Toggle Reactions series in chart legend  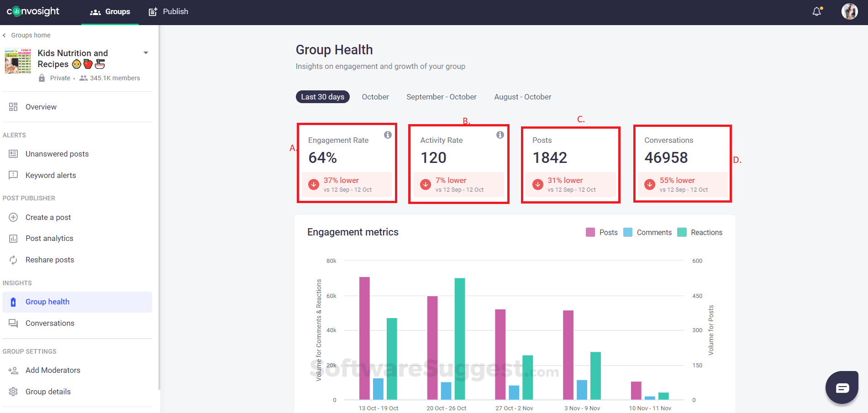pos(700,233)
